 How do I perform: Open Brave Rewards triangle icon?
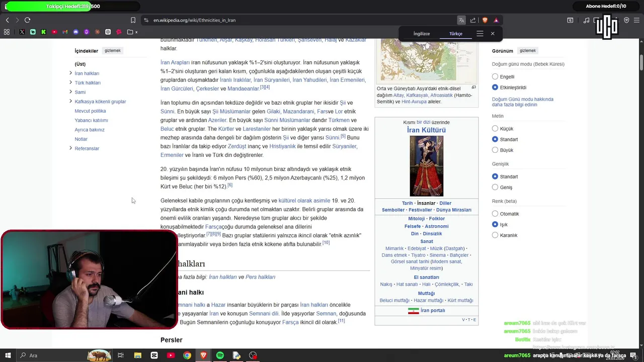pos(496,20)
